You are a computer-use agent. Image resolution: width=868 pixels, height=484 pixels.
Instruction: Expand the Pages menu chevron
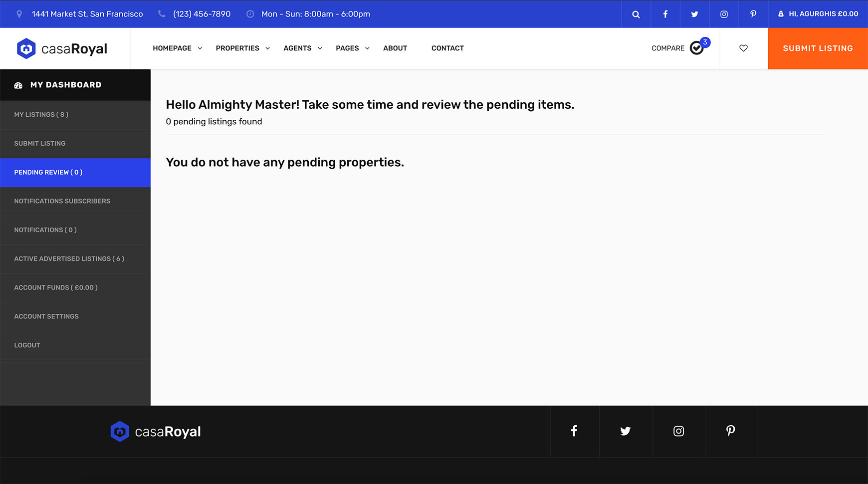(367, 48)
